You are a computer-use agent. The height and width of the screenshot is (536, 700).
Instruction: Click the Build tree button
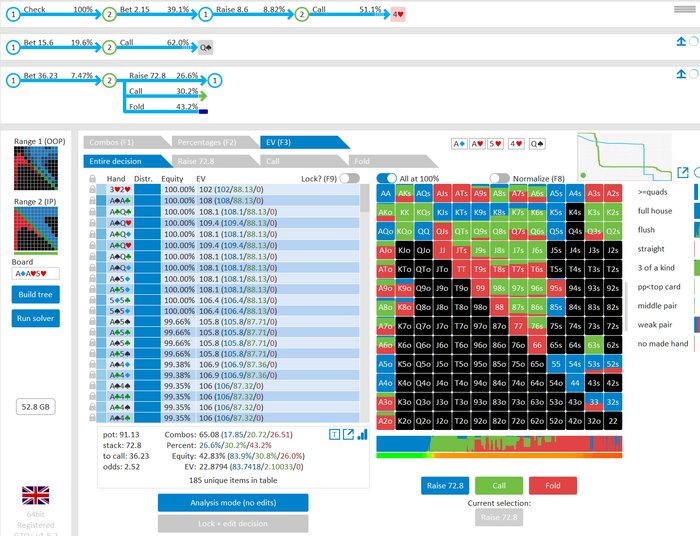[35, 295]
